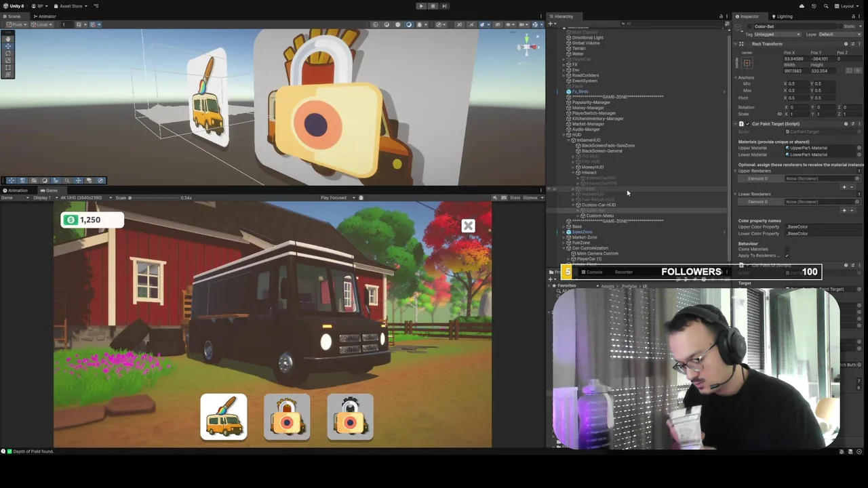Viewport: 868px width, 488px height.
Task: Collapse the Car-Customization object
Action: click(x=564, y=248)
